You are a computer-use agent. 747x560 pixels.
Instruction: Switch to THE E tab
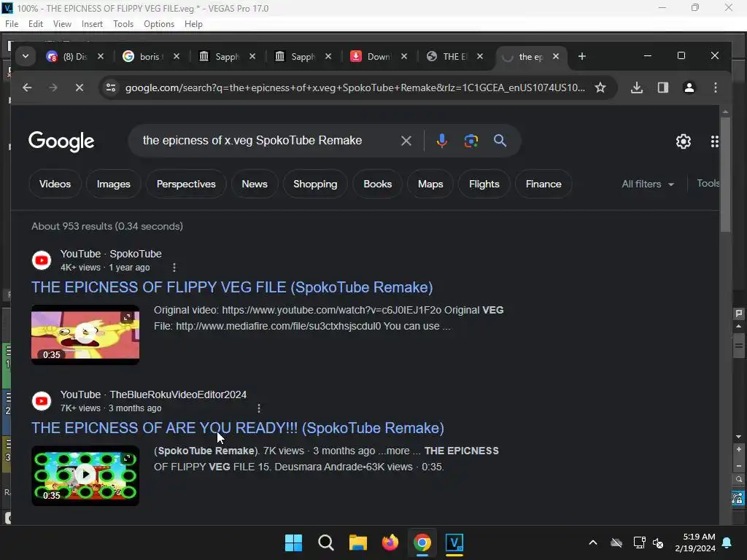(447, 56)
